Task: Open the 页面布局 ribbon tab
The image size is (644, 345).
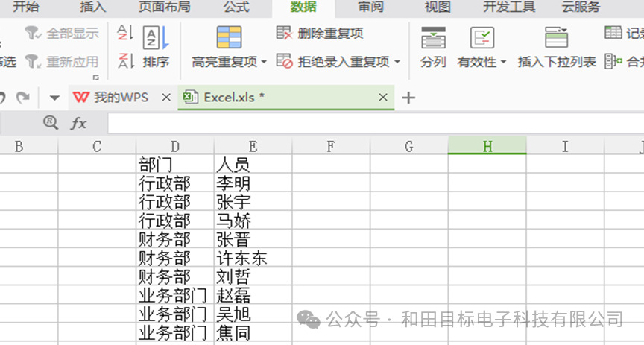Action: coord(164,7)
